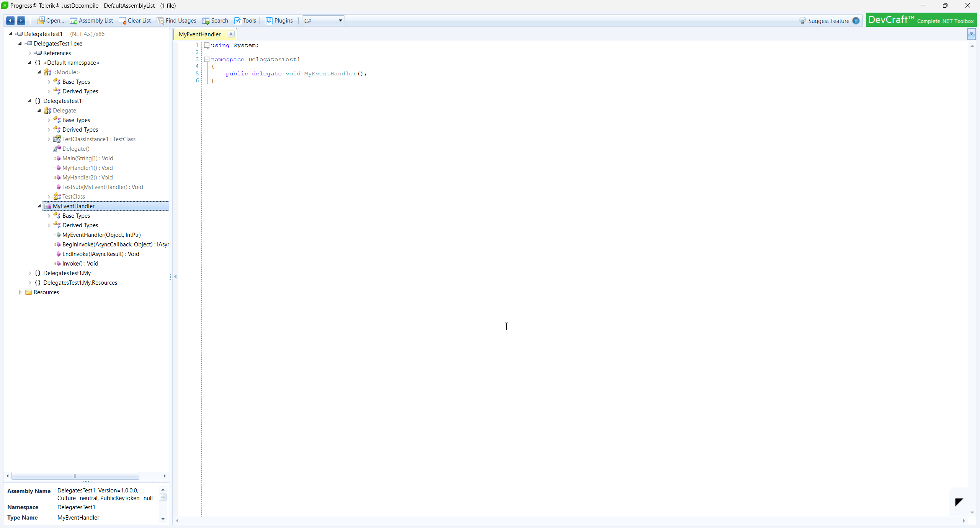Collapse the left tree panel splitter arrow
Screen dimensions: 980x528
[x=175, y=276]
